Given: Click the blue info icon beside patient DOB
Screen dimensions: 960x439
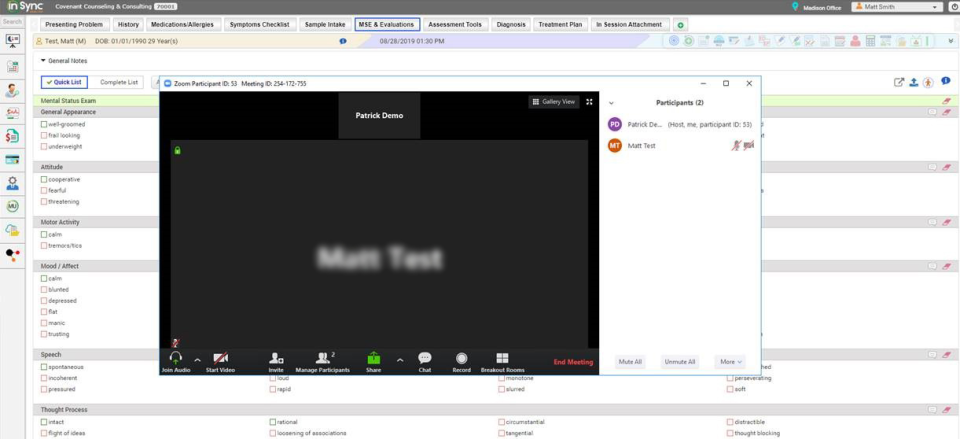Looking at the screenshot, I should tap(343, 42).
